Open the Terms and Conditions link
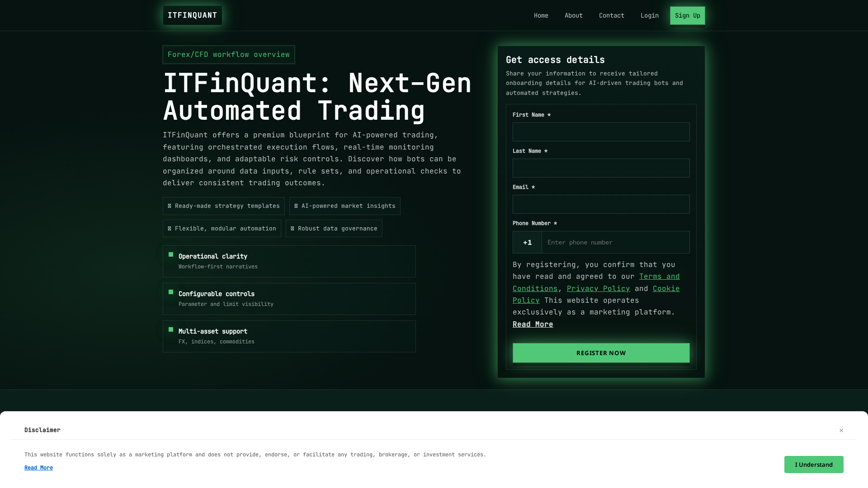This screenshot has width=868, height=488. tap(659, 276)
